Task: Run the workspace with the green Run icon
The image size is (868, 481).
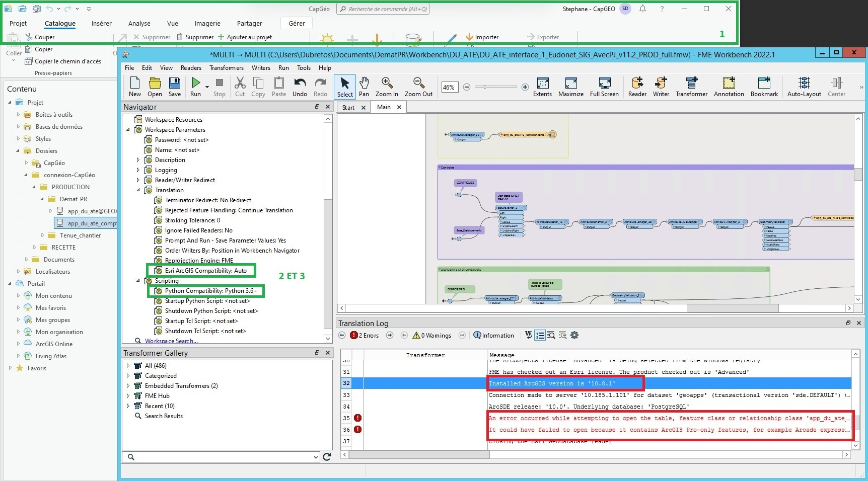Action: click(x=195, y=87)
